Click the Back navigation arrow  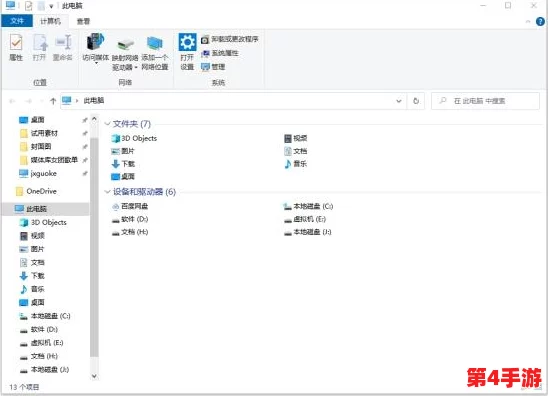pos(12,101)
